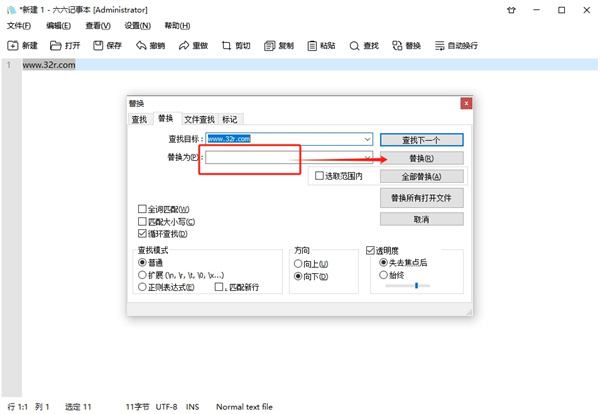Adjust the 透明度 transparency slider
This screenshot has width=600, height=414.
[x=416, y=286]
